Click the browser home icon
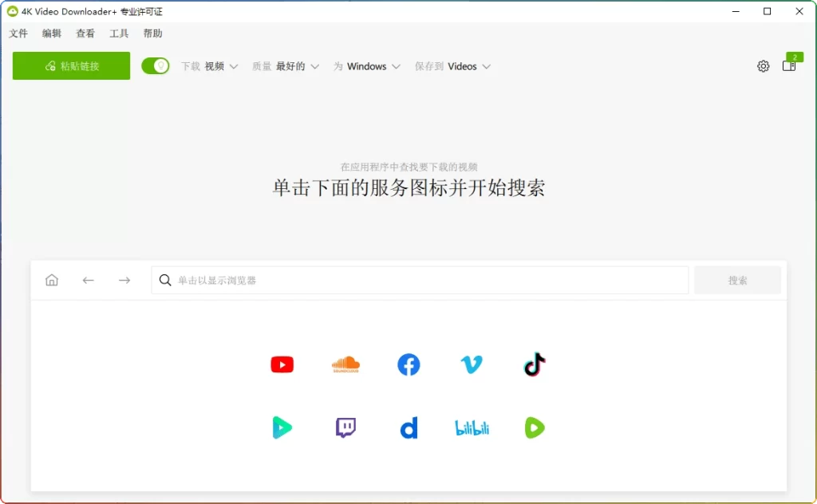 pyautogui.click(x=52, y=280)
